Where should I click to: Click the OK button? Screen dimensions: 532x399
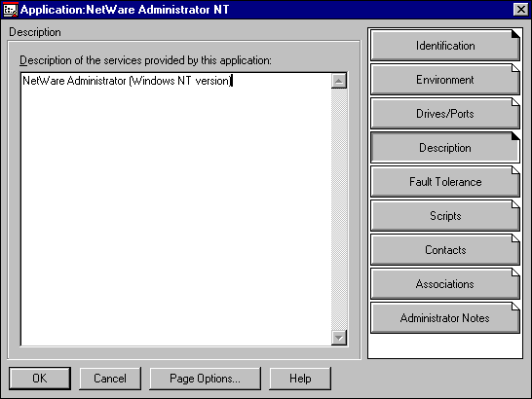coord(40,379)
